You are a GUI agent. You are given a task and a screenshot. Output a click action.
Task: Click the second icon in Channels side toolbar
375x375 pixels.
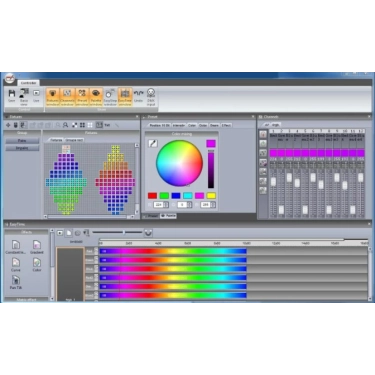point(263,144)
